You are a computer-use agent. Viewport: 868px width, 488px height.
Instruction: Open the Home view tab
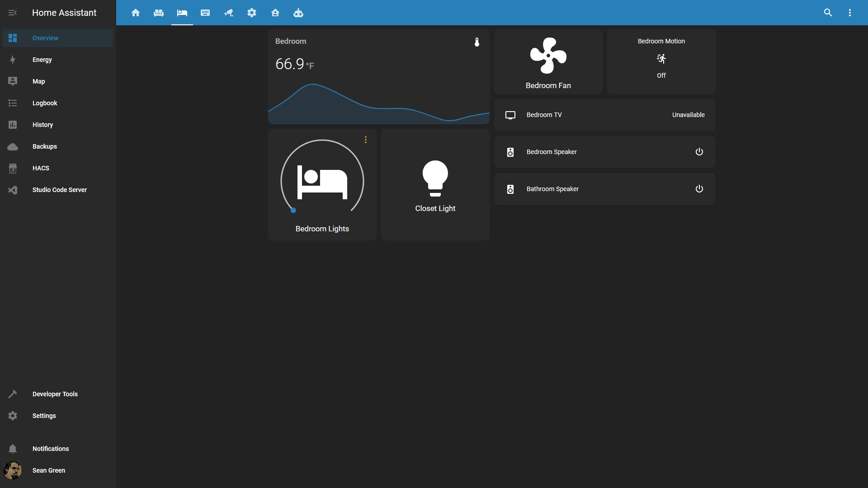pos(136,13)
